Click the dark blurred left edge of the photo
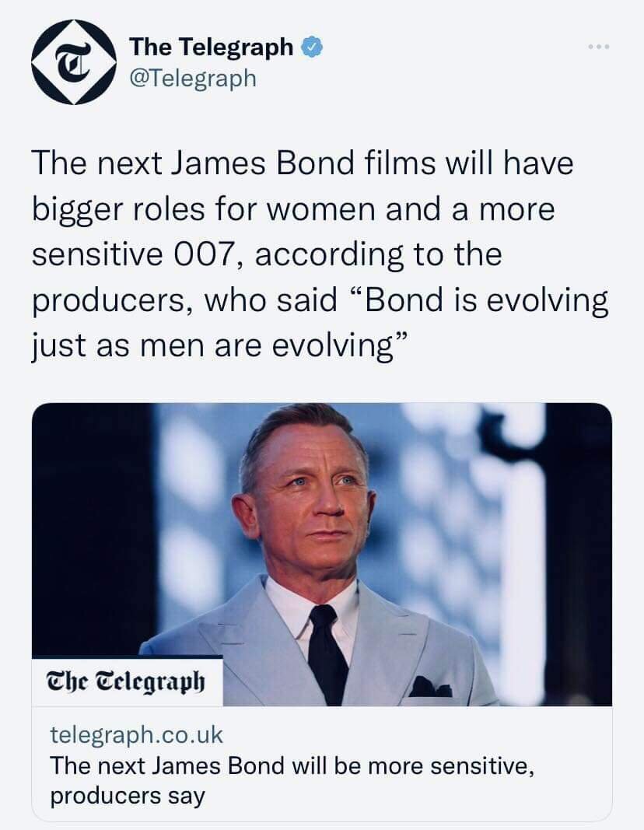 point(90,529)
